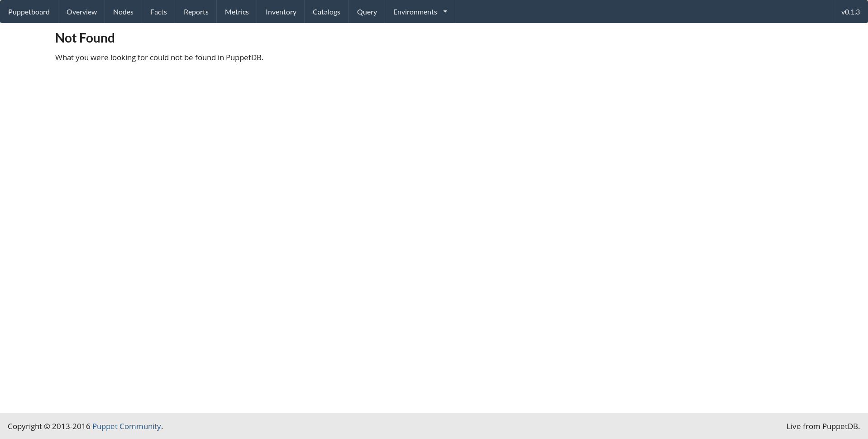Screen dimensions: 868x439
Task: Follow the Puppet Community footer link
Action: coord(126,426)
